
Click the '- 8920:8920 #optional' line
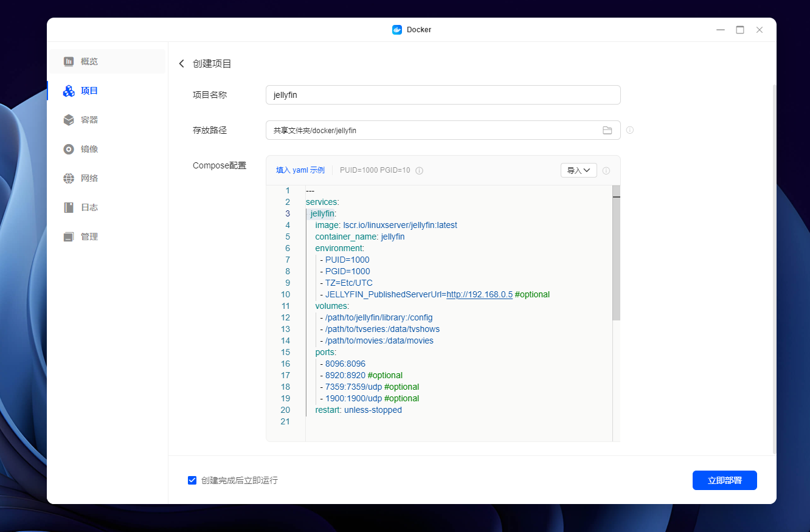pos(361,375)
